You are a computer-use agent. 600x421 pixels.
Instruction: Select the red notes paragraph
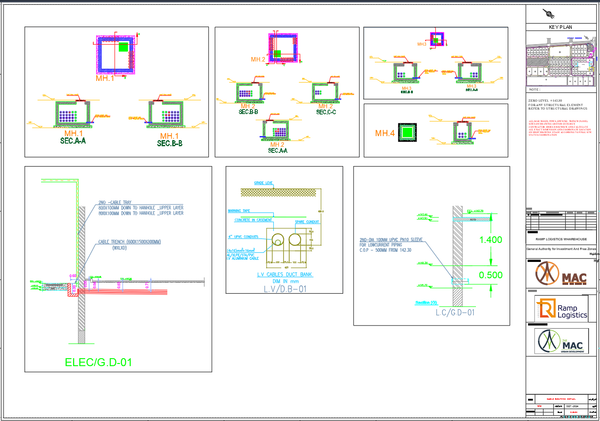[559, 128]
